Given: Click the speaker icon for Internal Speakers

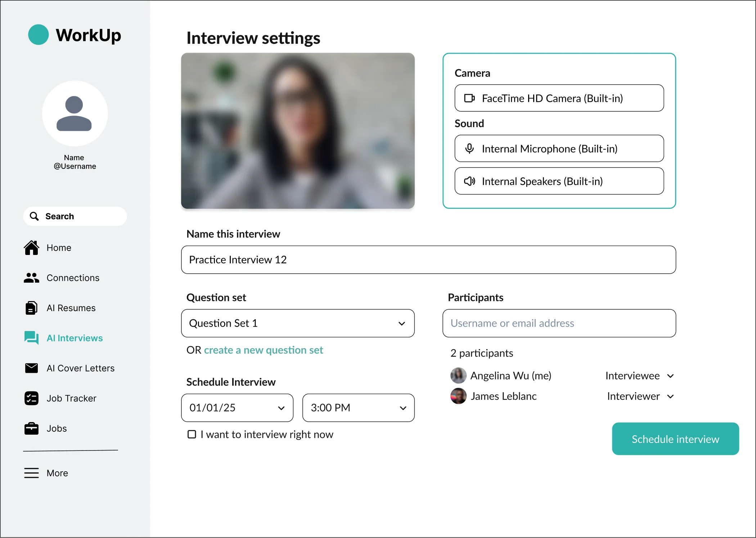Looking at the screenshot, I should pyautogui.click(x=469, y=181).
